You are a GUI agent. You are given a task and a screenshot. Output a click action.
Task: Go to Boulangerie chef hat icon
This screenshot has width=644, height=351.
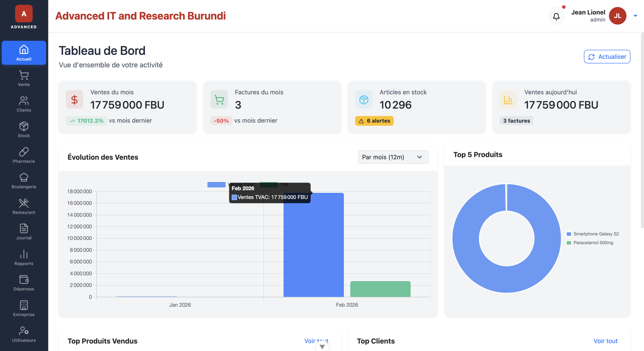tap(24, 177)
